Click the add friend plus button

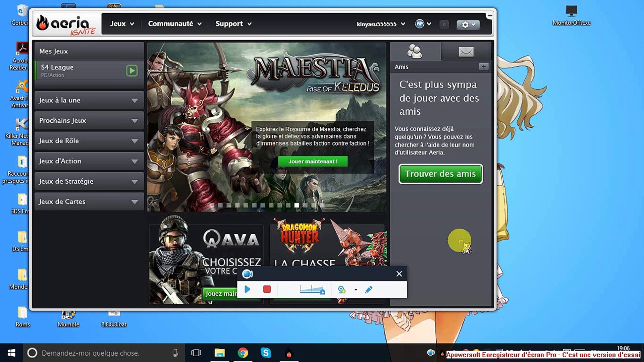click(x=483, y=67)
